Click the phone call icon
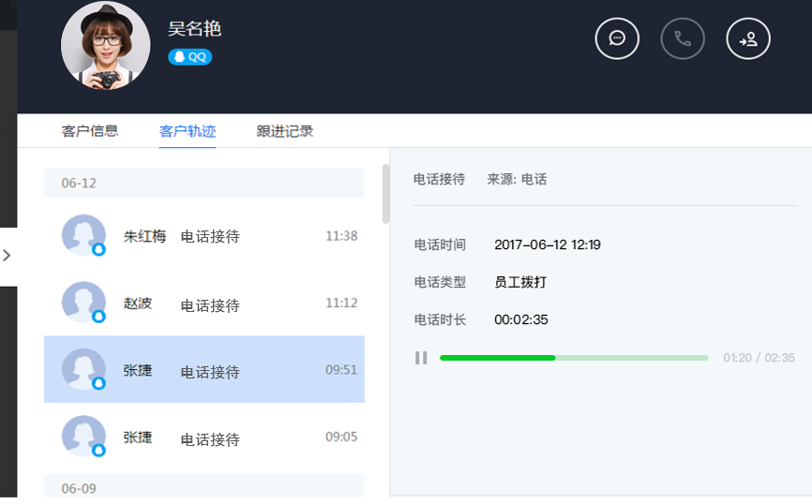 pyautogui.click(x=683, y=38)
